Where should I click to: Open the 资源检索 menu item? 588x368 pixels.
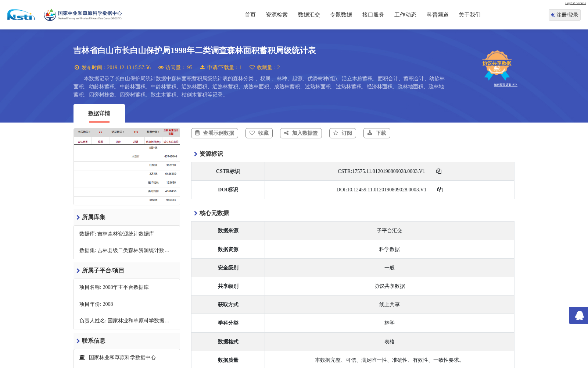tap(277, 15)
